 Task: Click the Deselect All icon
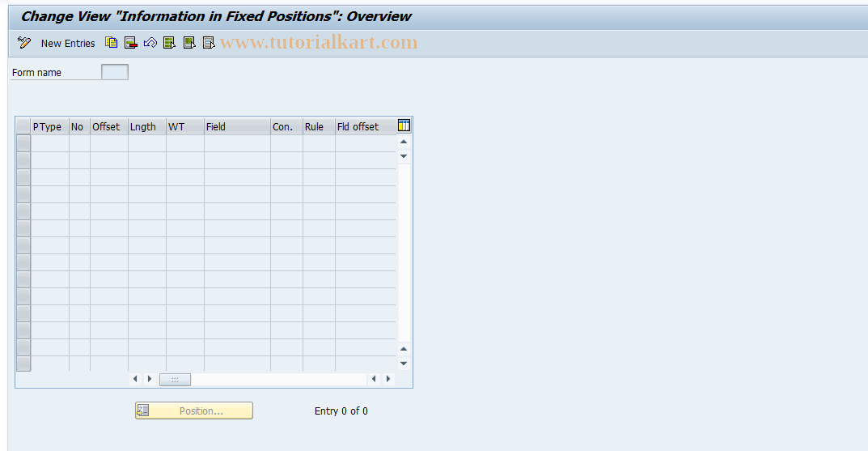209,43
